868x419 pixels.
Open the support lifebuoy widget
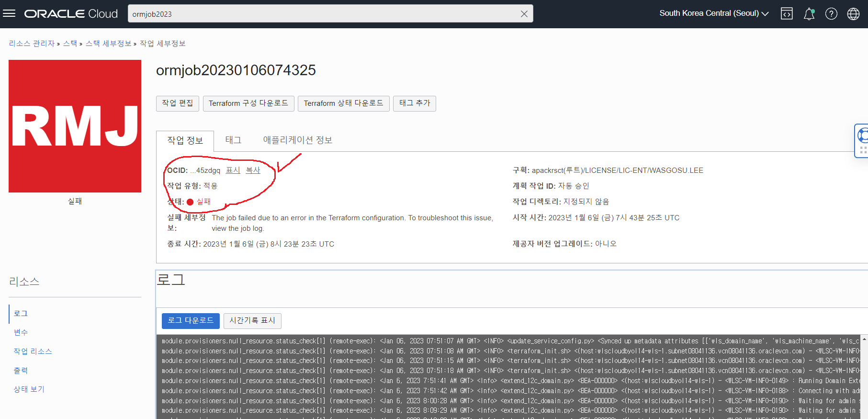point(862,141)
